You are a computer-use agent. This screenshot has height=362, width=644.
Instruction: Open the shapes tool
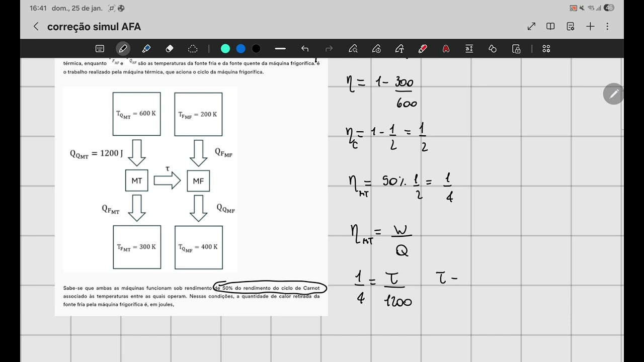click(x=493, y=49)
